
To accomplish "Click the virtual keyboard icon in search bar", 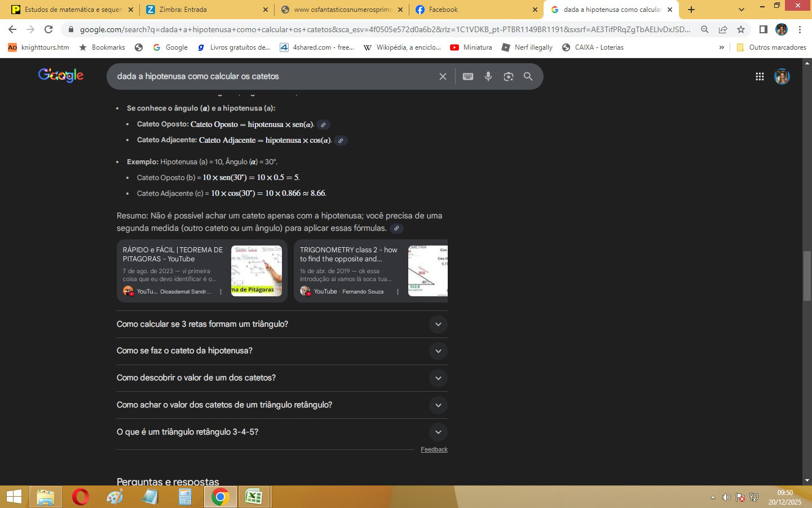I will [468, 76].
